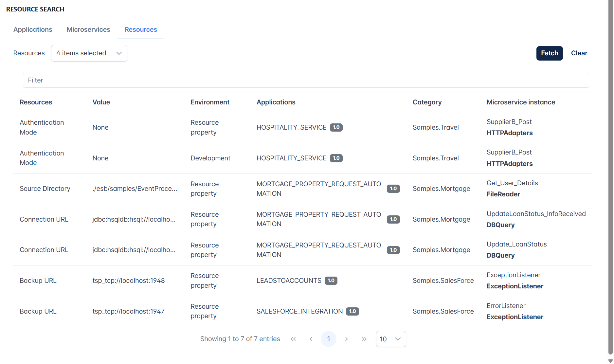
Task: Click the page vertical scrollbar
Action: click(x=610, y=177)
